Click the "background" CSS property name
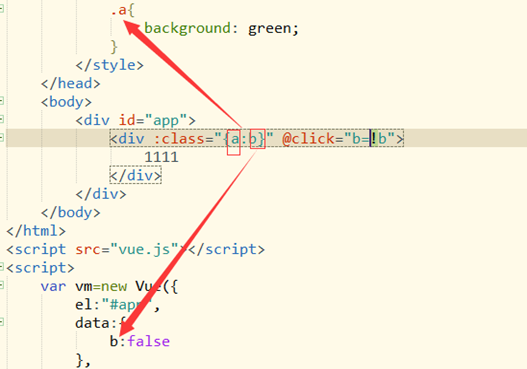This screenshot has height=369, width=527. tap(187, 28)
